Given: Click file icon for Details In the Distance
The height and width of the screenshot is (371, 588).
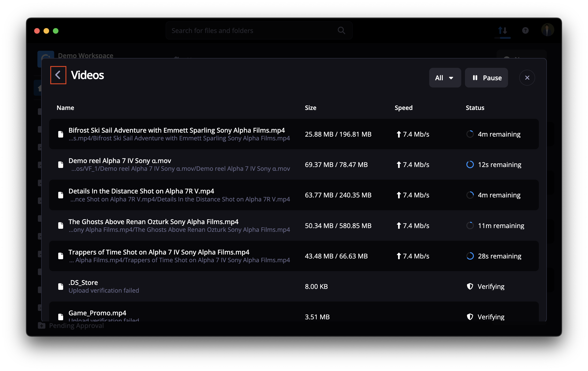Looking at the screenshot, I should coord(61,195).
